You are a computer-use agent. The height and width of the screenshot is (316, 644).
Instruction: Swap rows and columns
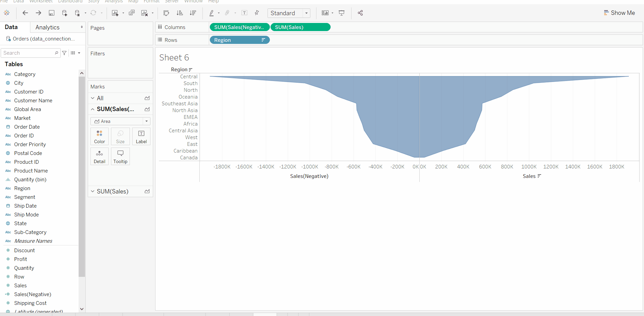(x=166, y=13)
